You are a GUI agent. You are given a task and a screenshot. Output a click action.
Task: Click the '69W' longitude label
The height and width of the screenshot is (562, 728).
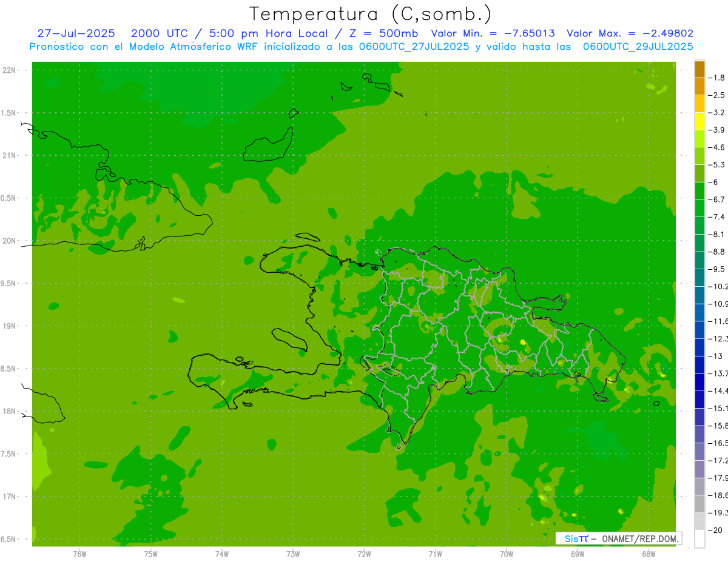click(x=578, y=554)
